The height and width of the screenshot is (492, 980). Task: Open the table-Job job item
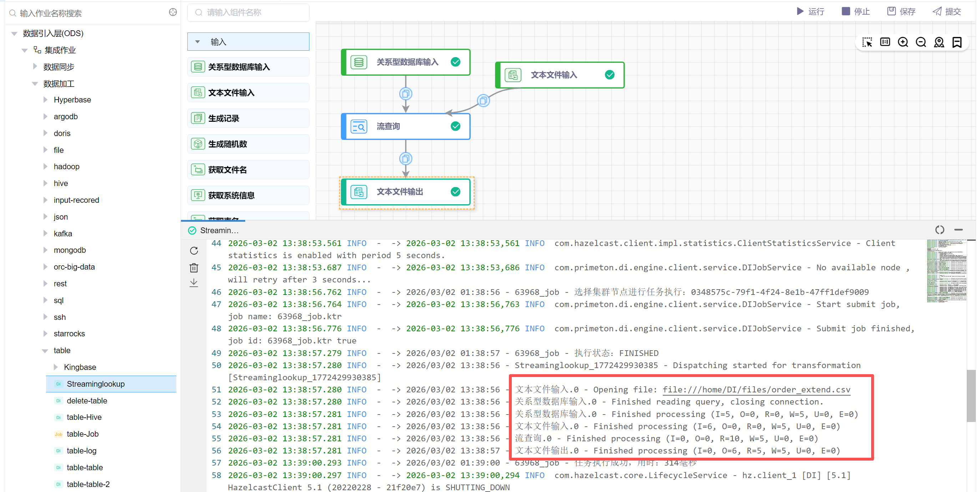tap(82, 434)
